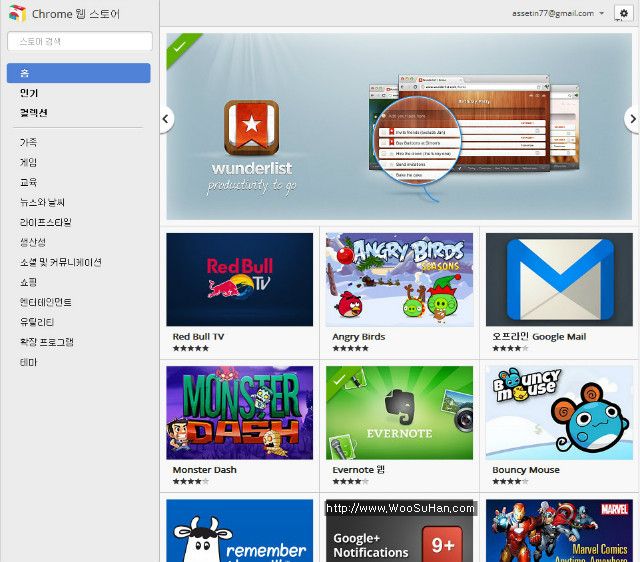Click the Bouncy Mouse title text

(526, 470)
